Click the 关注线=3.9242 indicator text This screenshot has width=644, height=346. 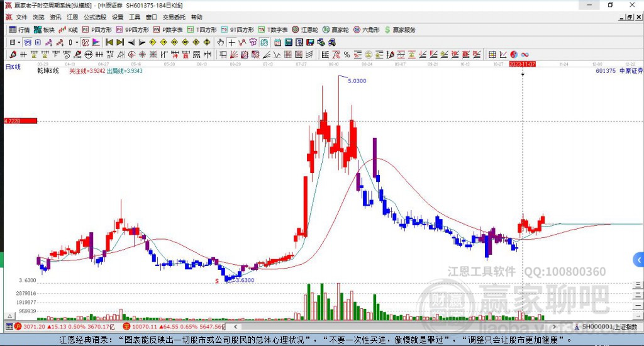click(87, 71)
